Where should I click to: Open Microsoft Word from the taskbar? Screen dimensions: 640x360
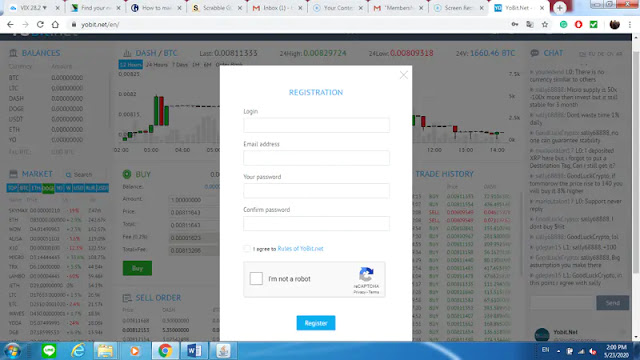(x=194, y=351)
